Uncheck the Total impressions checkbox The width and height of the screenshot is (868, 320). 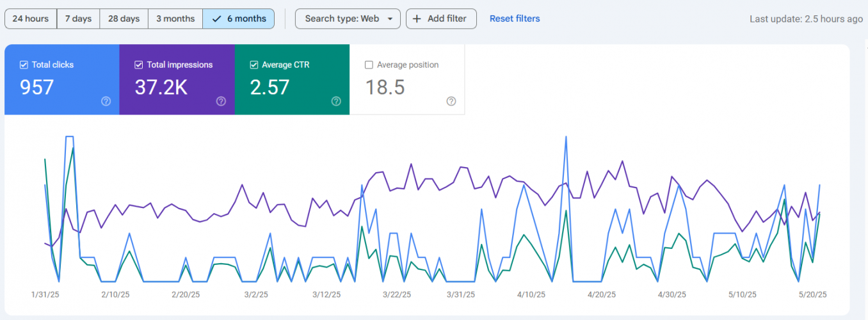coord(138,65)
